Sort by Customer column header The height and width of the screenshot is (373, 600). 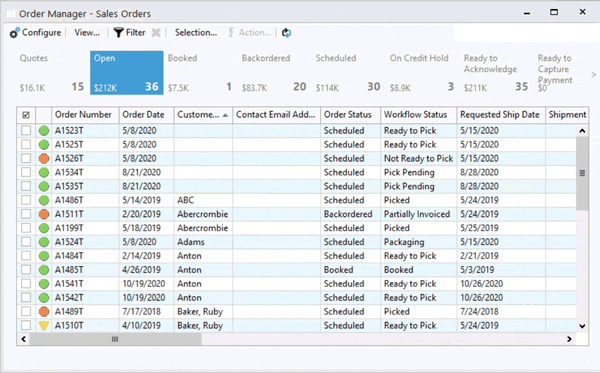pyautogui.click(x=203, y=115)
